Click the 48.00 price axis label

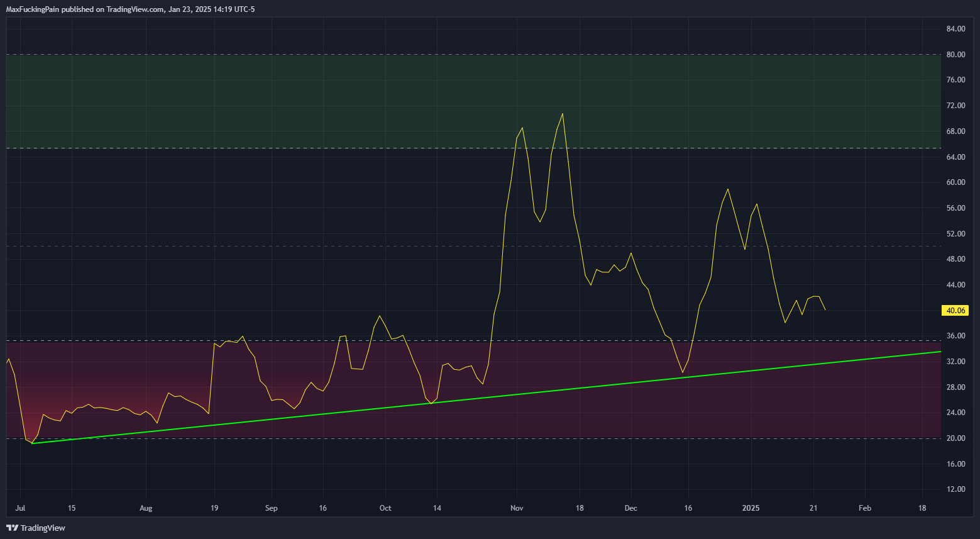955,259
